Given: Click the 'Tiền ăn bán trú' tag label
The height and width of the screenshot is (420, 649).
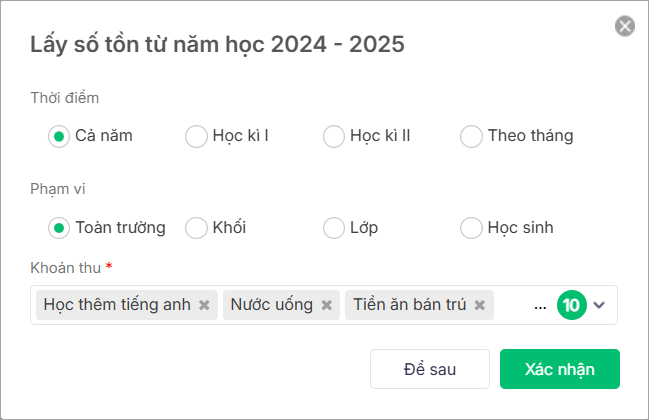Looking at the screenshot, I should 409,306.
